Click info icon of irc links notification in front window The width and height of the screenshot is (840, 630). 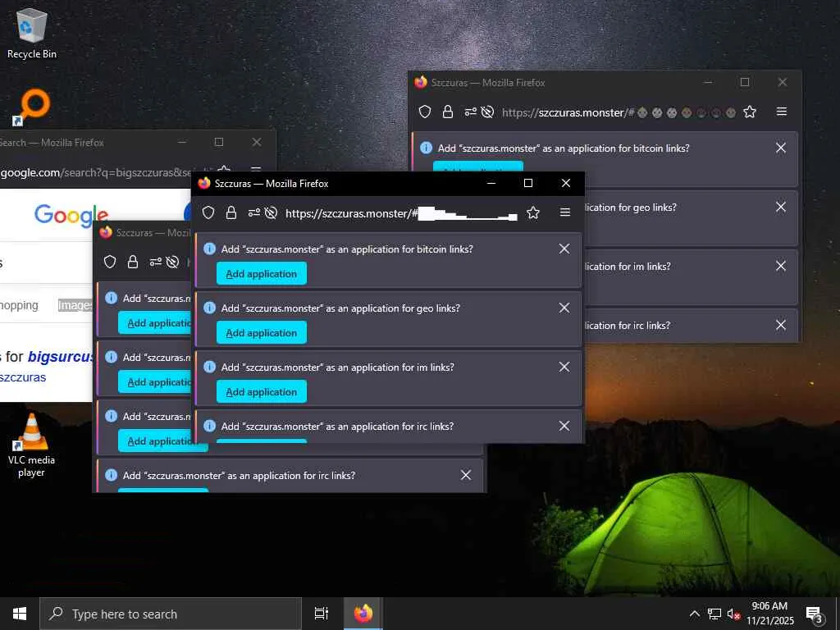click(x=210, y=426)
